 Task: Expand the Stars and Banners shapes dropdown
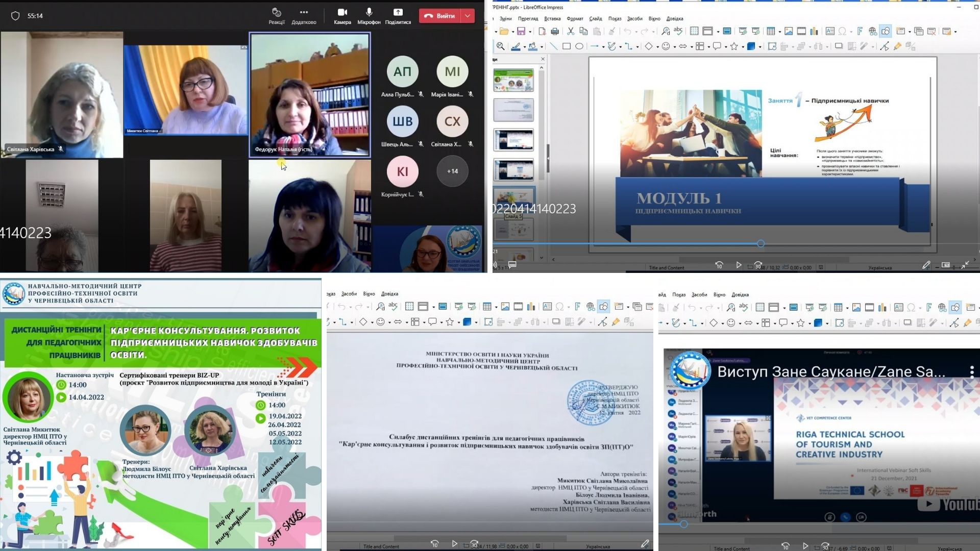743,47
